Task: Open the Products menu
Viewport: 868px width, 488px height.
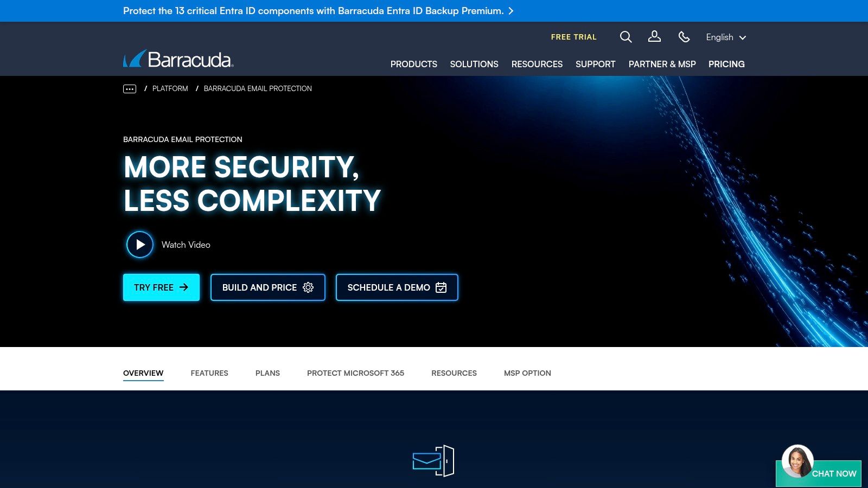Action: click(413, 64)
